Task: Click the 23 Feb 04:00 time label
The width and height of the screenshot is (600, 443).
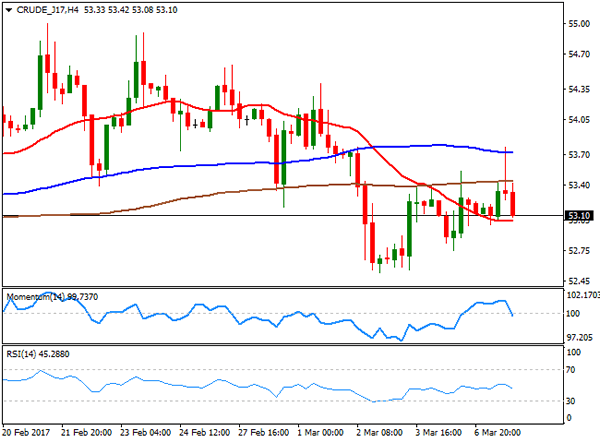Action: point(145,433)
